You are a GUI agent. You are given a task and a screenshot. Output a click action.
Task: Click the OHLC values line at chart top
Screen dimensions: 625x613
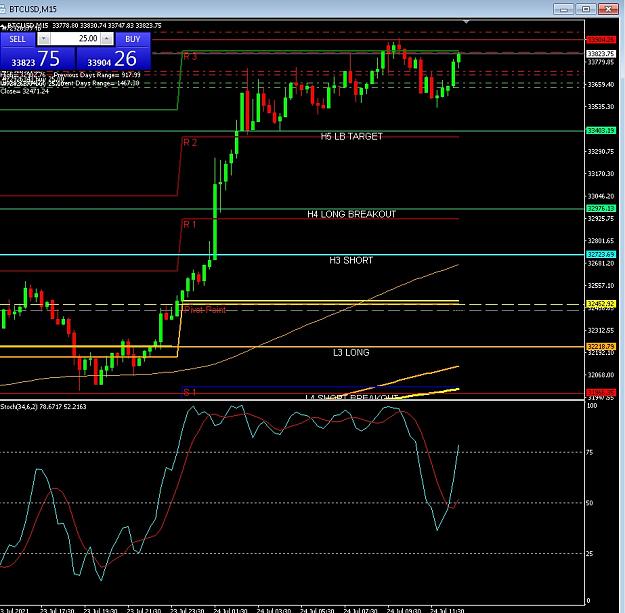pyautogui.click(x=107, y=26)
